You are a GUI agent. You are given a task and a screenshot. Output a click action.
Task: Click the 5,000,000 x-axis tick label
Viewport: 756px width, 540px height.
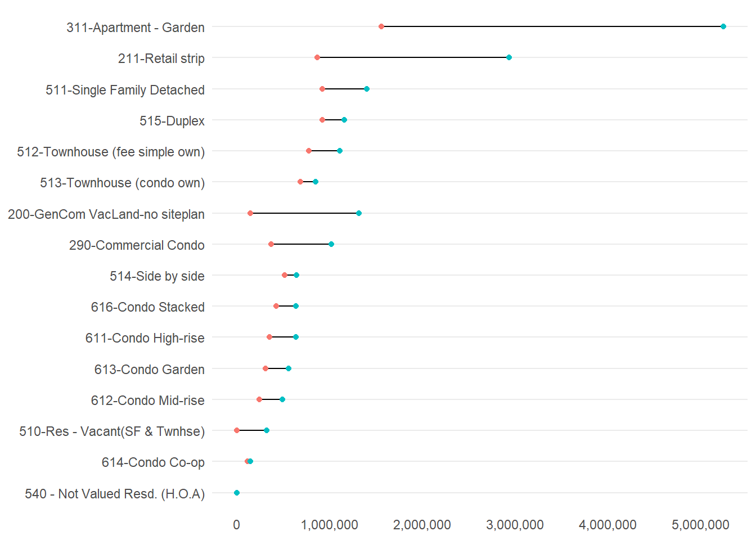coord(700,525)
